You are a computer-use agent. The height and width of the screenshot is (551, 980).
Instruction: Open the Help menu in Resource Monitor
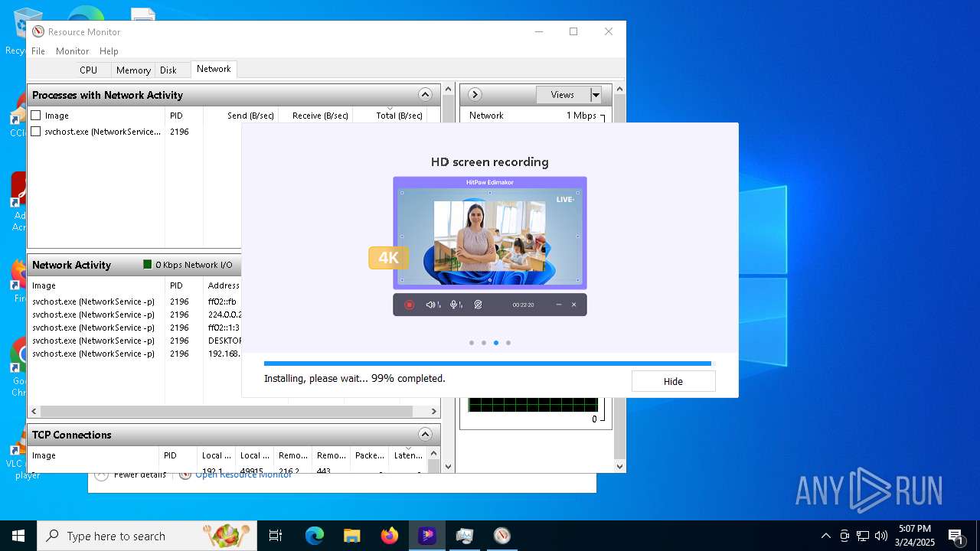pos(109,51)
